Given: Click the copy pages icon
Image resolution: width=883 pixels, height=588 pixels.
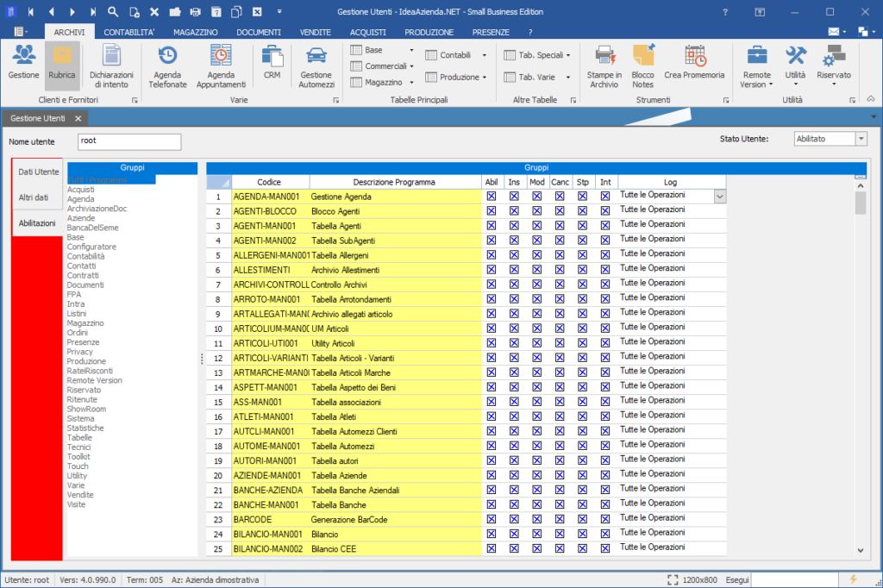Looking at the screenshot, I should 236,11.
